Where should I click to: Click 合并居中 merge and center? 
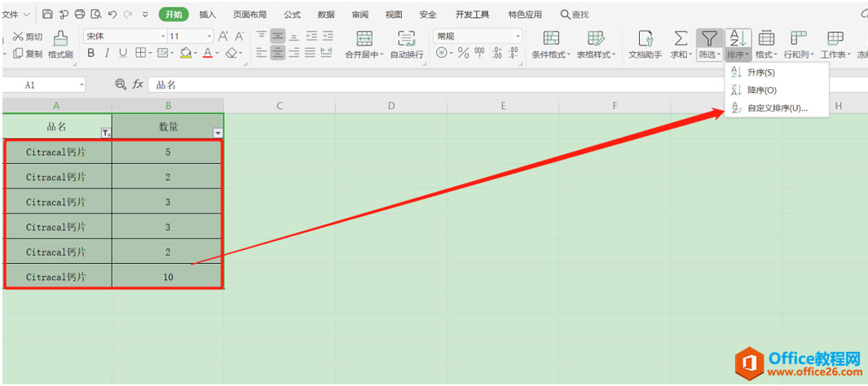(x=364, y=45)
